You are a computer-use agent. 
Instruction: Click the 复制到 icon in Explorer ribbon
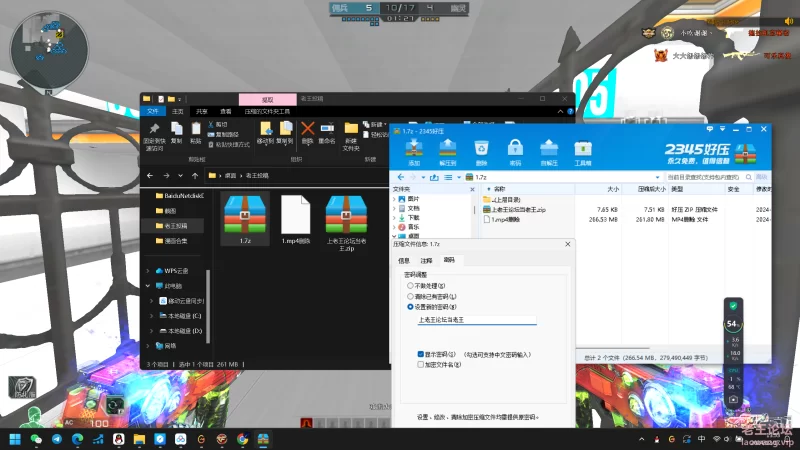click(x=286, y=128)
